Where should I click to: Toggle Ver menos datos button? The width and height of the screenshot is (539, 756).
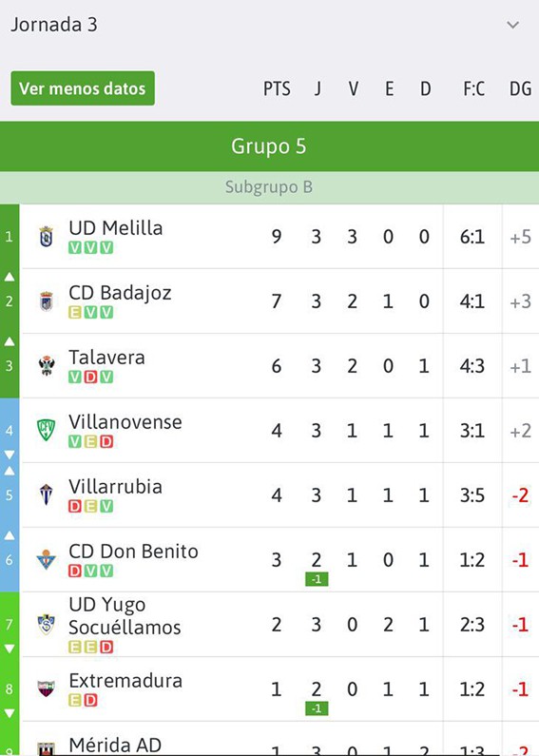pyautogui.click(x=83, y=88)
